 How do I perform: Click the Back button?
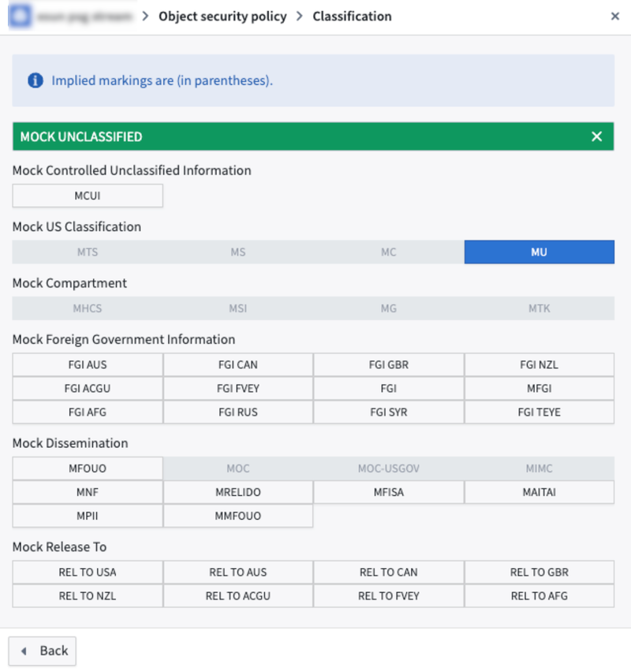coord(43,651)
